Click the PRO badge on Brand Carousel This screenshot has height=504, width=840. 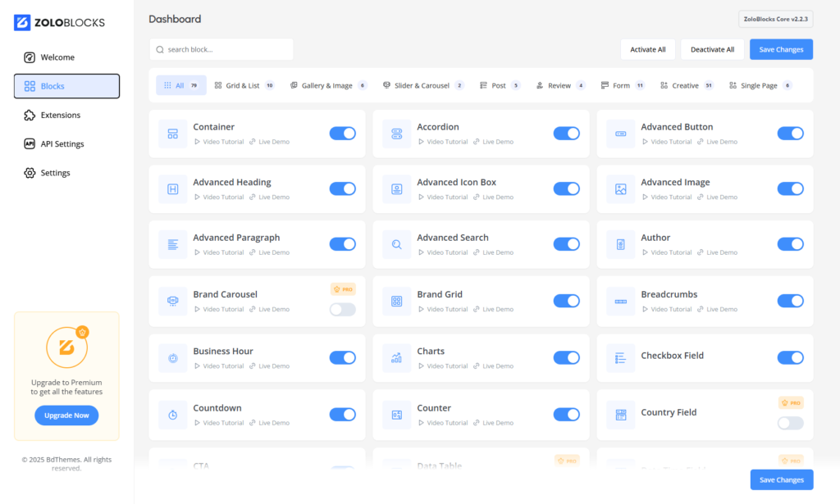[343, 289]
